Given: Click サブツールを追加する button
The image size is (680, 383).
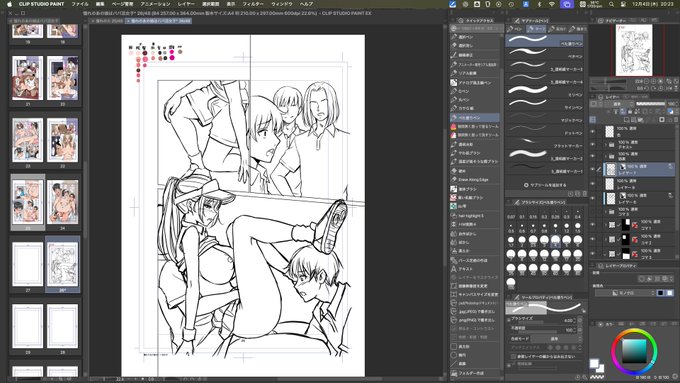Looking at the screenshot, I should pos(544,185).
